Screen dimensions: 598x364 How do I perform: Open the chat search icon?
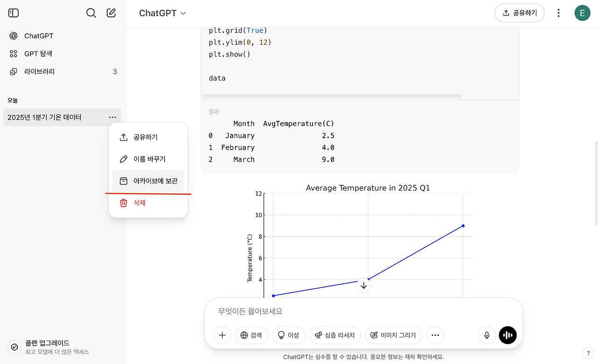click(91, 13)
